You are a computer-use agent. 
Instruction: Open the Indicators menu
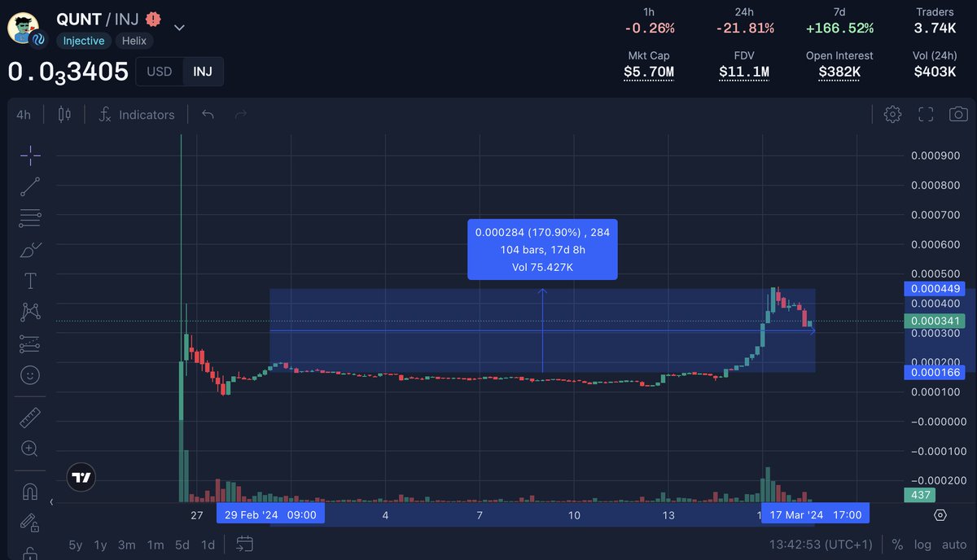pos(137,114)
